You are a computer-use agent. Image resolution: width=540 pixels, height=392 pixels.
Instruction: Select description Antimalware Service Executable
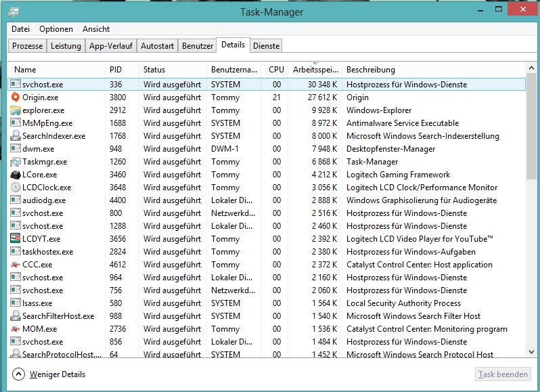point(403,123)
